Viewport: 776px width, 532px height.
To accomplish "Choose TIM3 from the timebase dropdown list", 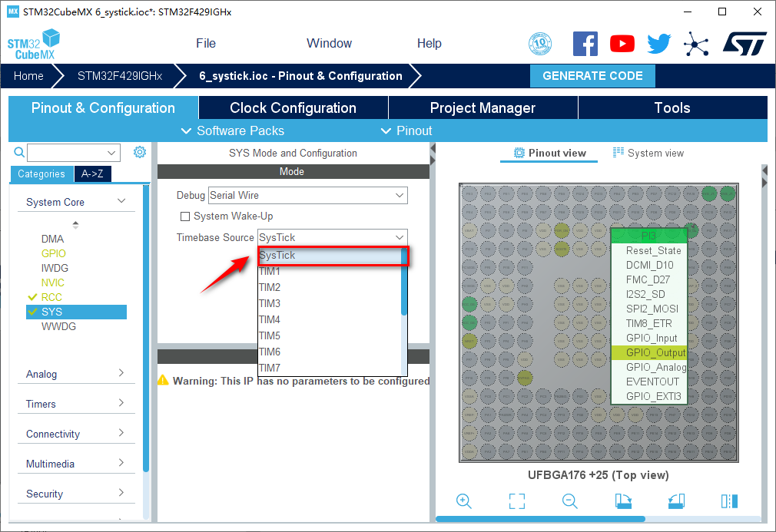I will (270, 303).
